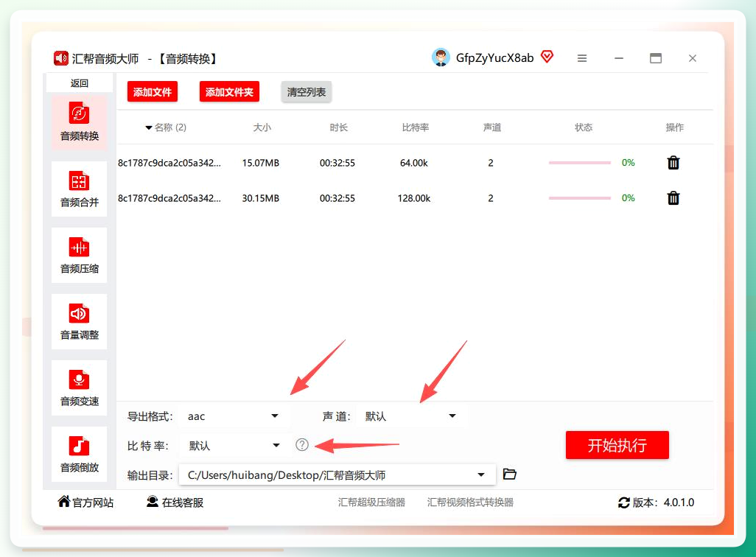
Task: Open 在线客服 online support
Action: [175, 502]
